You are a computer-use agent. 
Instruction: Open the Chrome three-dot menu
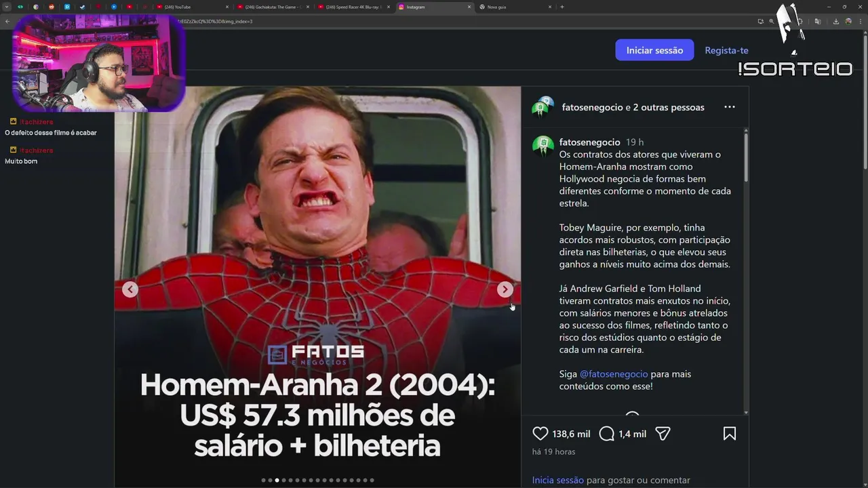coord(860,21)
